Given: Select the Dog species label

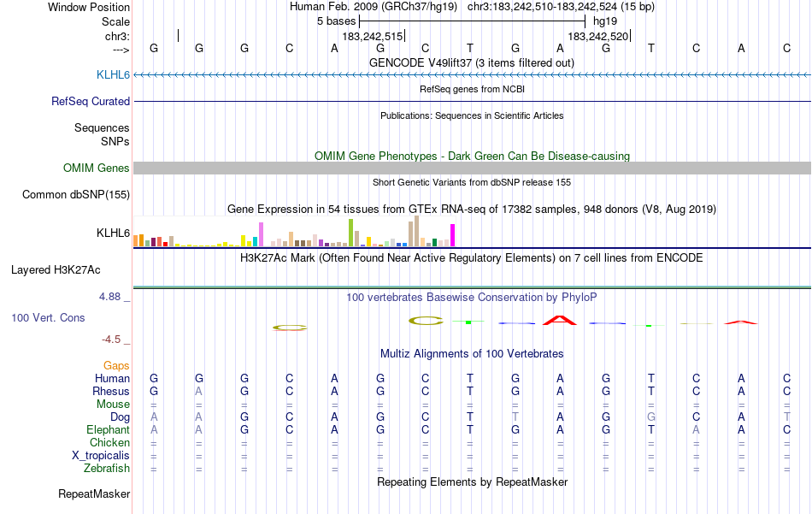Looking at the screenshot, I should tap(121, 417).
